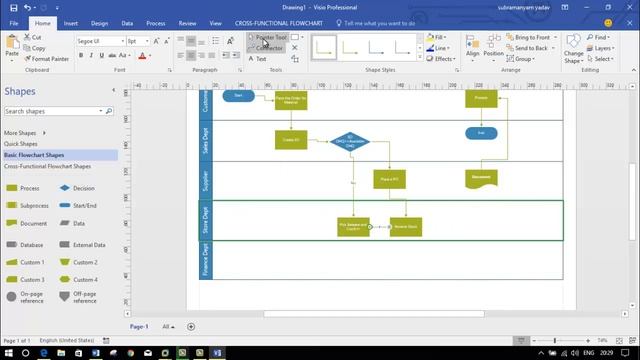This screenshot has width=640, height=360.
Task: Open the File tab
Action: (14, 23)
